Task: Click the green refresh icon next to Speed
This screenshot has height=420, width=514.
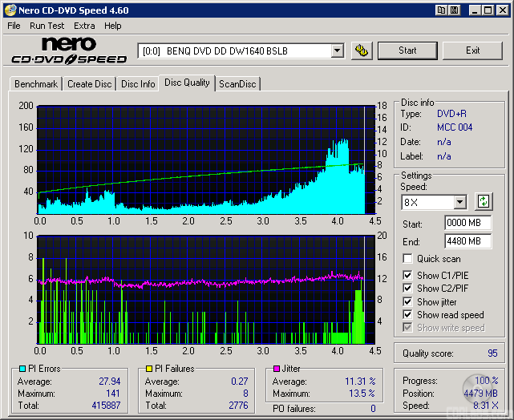Action: point(484,201)
